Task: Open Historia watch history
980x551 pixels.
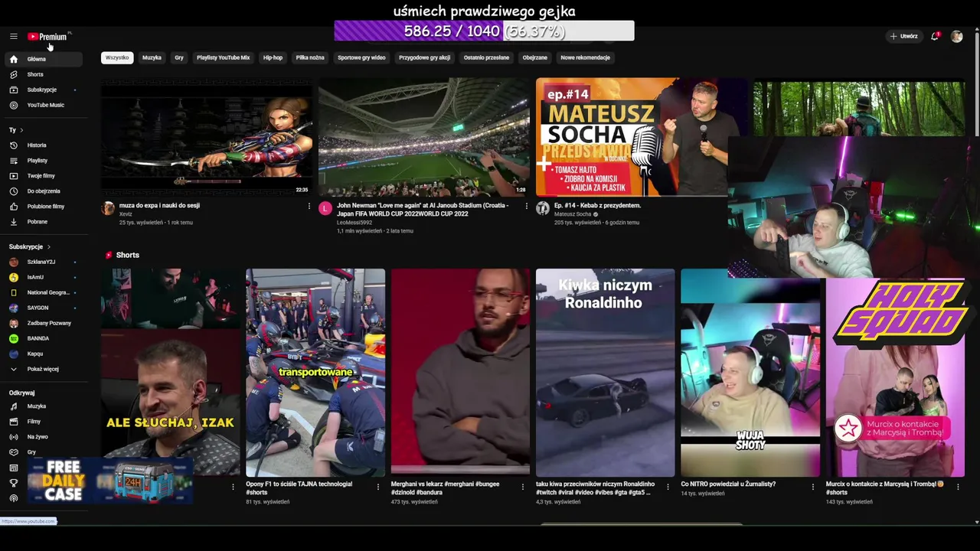Action: tap(44, 145)
